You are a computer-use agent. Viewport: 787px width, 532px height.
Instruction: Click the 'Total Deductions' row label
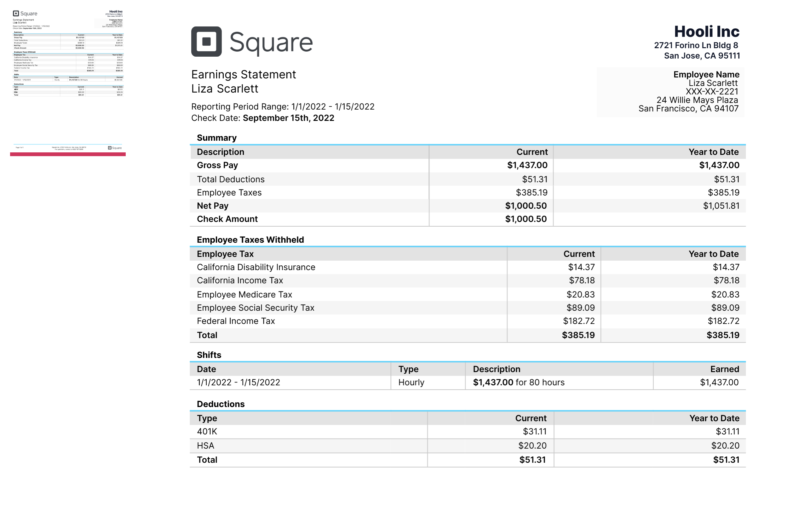click(x=231, y=179)
